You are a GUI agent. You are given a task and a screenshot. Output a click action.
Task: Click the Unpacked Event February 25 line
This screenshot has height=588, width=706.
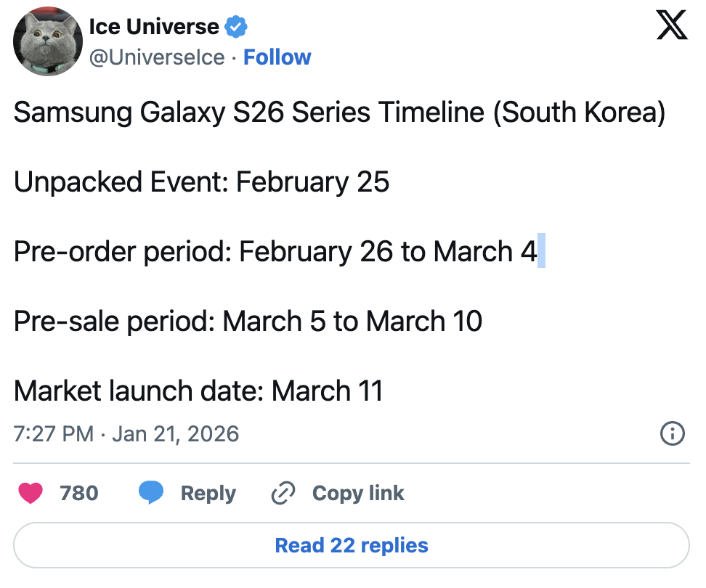201,182
